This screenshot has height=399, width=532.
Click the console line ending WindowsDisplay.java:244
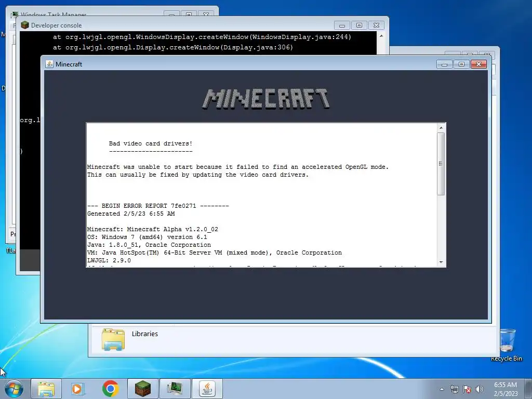(x=202, y=37)
